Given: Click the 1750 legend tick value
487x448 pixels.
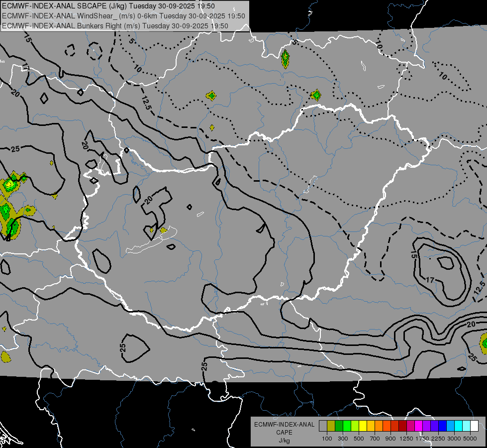Looking at the screenshot, I should (422, 439).
